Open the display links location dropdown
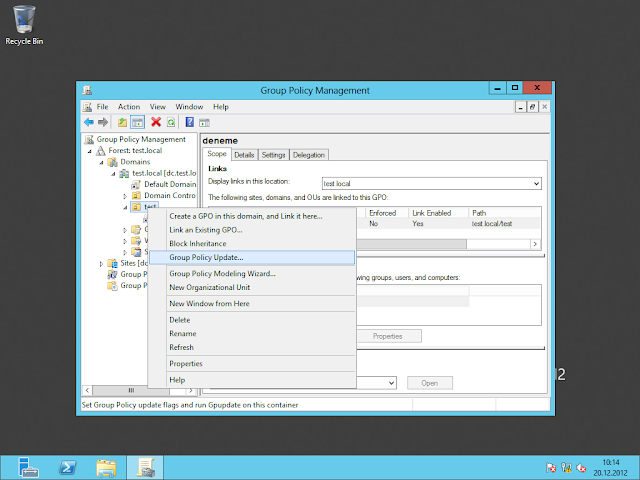This screenshot has width=640, height=480. 536,184
